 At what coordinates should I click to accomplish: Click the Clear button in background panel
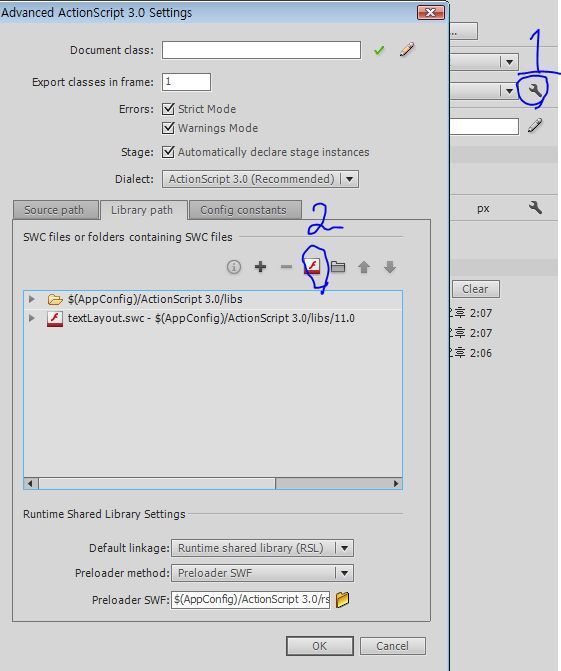(475, 289)
